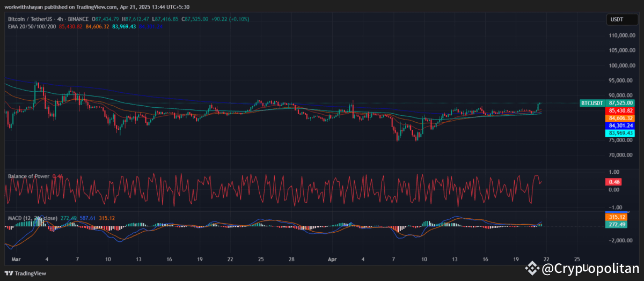Click the 315.12 MACD signal value tag
The width and height of the screenshot is (644, 281).
[x=615, y=217]
